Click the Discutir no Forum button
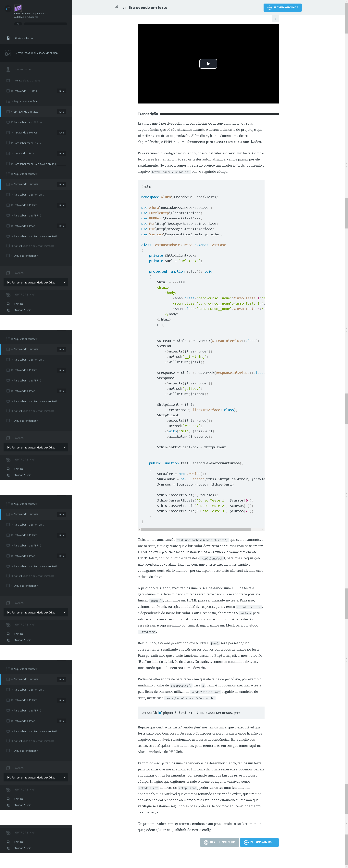This screenshot has height=868, width=348. 219,842
